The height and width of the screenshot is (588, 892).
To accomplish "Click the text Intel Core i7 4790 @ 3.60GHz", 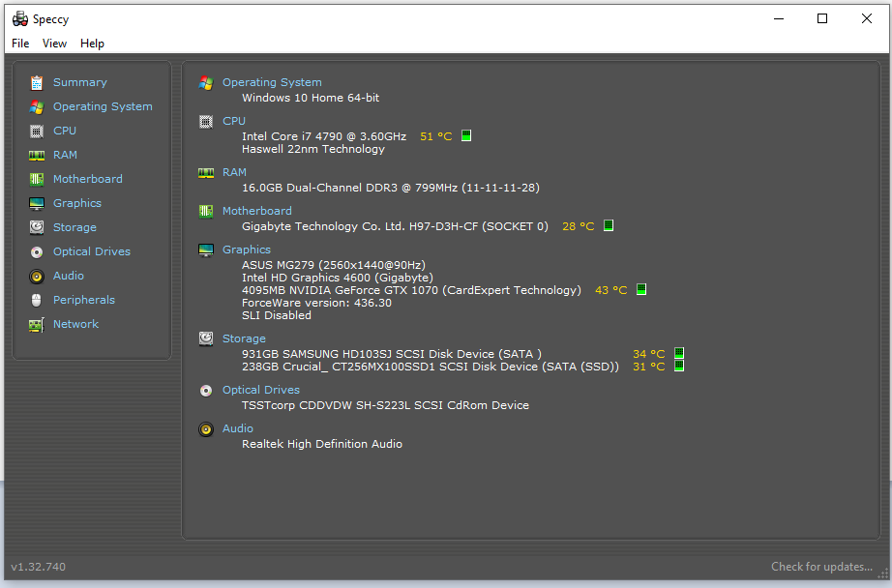I will tap(324, 136).
